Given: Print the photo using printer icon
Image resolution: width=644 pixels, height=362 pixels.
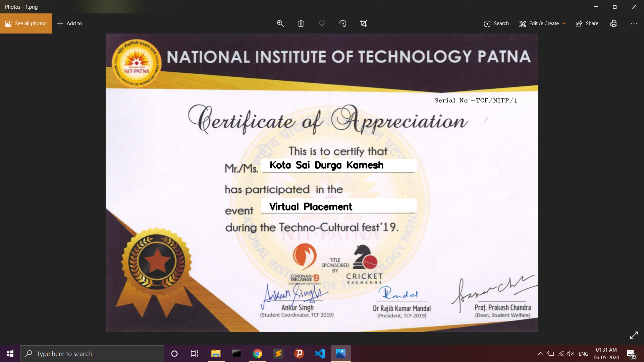Looking at the screenshot, I should [x=613, y=23].
